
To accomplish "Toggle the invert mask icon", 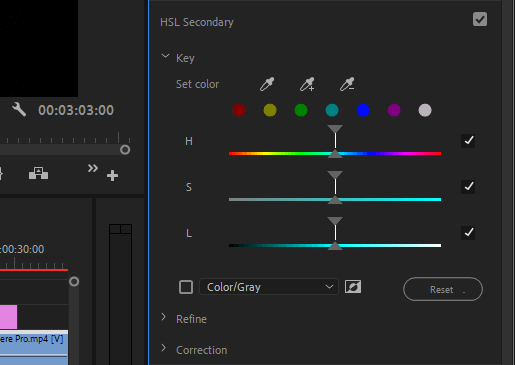I will [x=353, y=287].
